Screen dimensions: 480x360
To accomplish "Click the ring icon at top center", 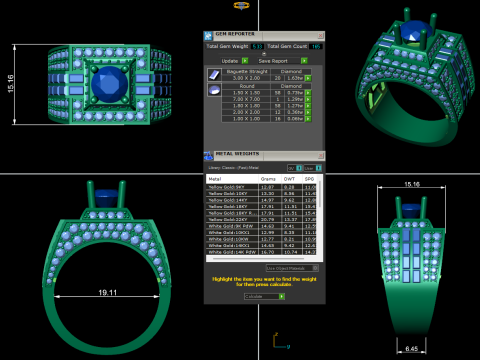I will (241, 5).
